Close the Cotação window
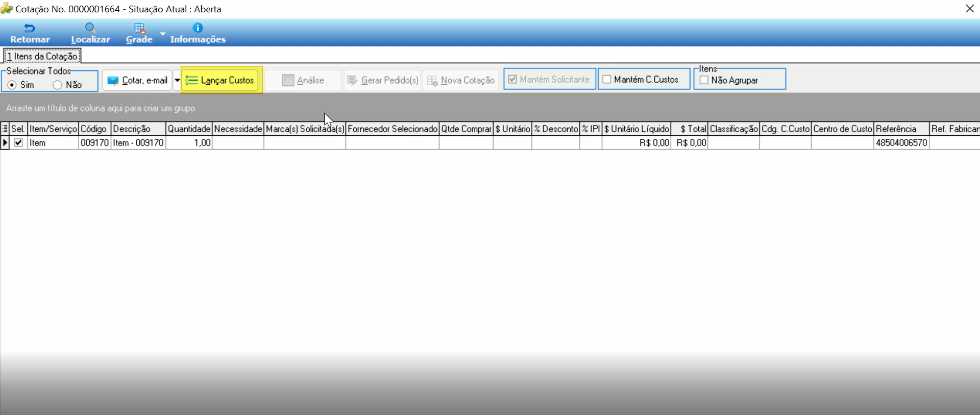The height and width of the screenshot is (415, 980). 970,9
